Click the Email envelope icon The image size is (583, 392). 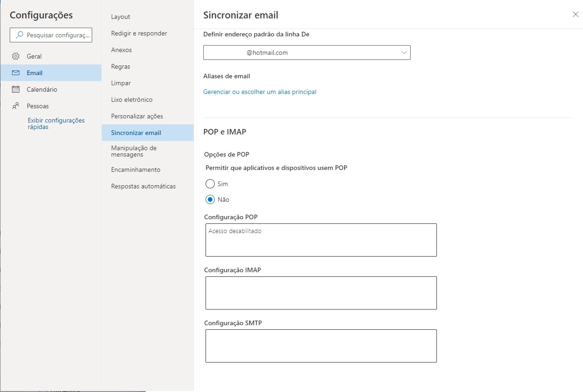click(16, 73)
